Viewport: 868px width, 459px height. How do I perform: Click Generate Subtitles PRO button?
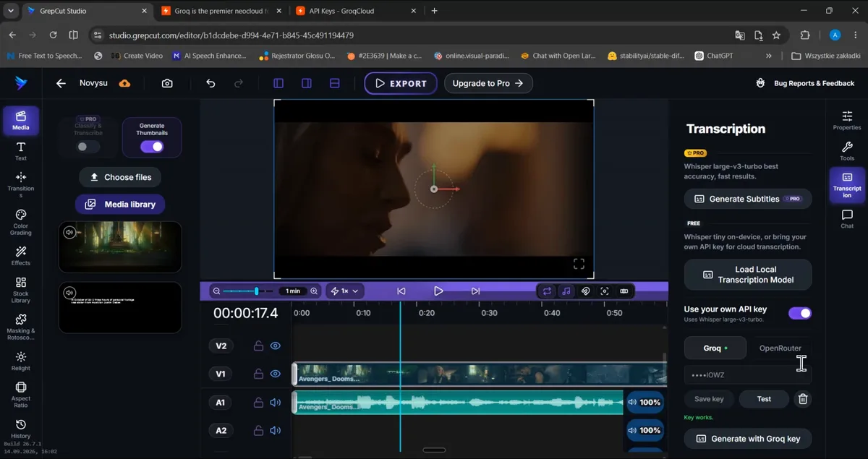coord(748,199)
